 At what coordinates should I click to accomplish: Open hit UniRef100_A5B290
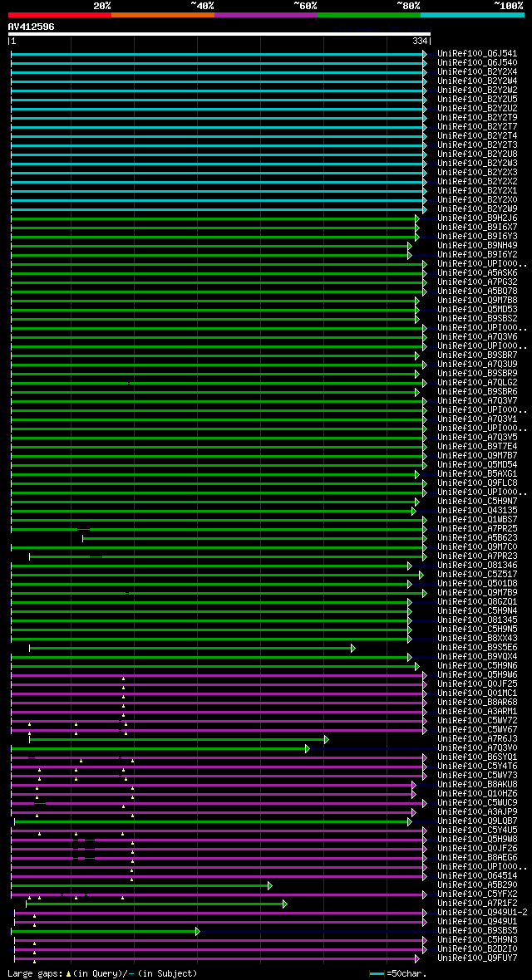pos(477,885)
